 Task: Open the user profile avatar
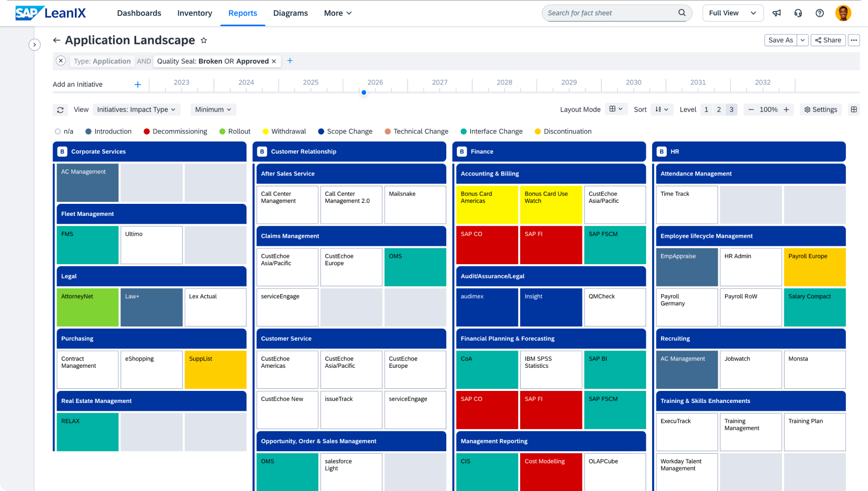click(843, 13)
